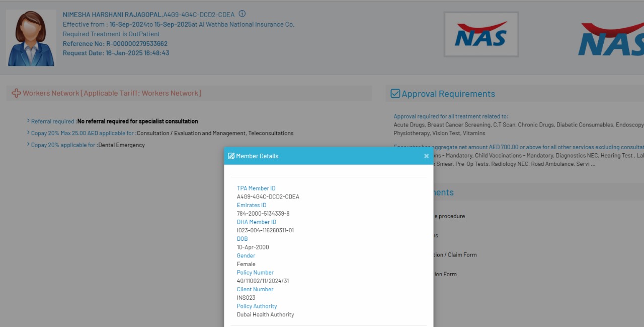Click the Workers Network medical cross icon

pyautogui.click(x=16, y=93)
